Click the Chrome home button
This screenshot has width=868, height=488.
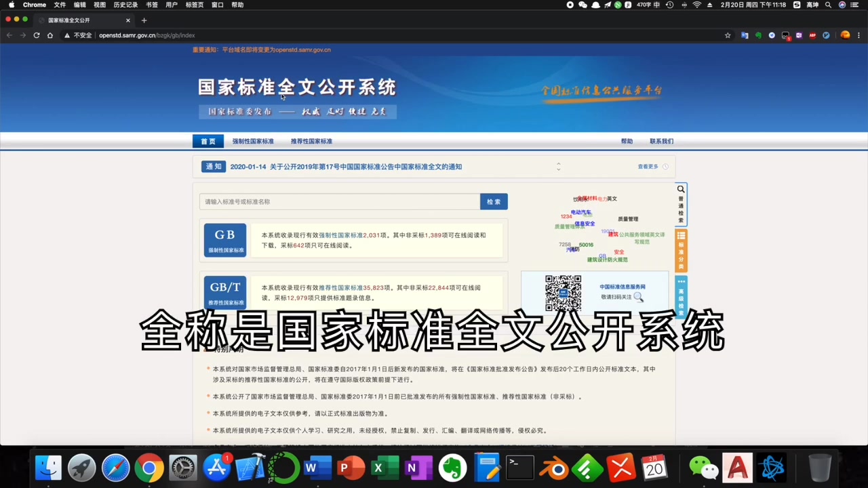(50, 35)
